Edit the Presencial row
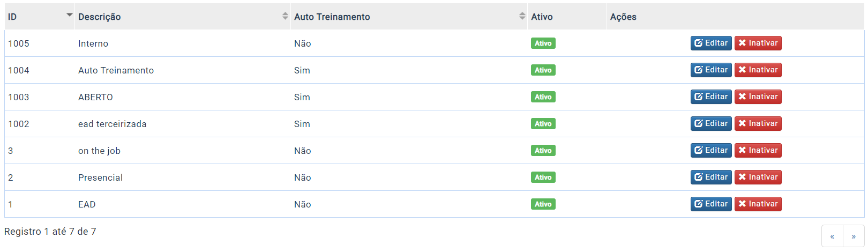The image size is (868, 252). click(x=711, y=177)
